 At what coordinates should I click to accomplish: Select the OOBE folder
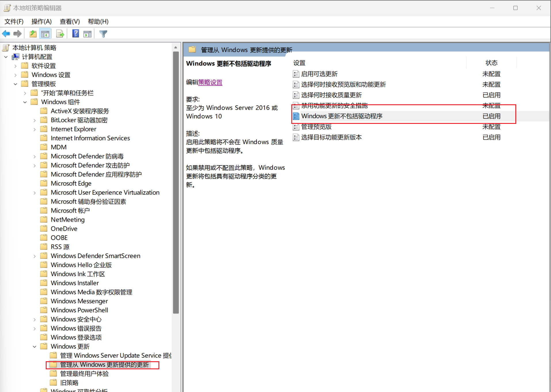[59, 238]
